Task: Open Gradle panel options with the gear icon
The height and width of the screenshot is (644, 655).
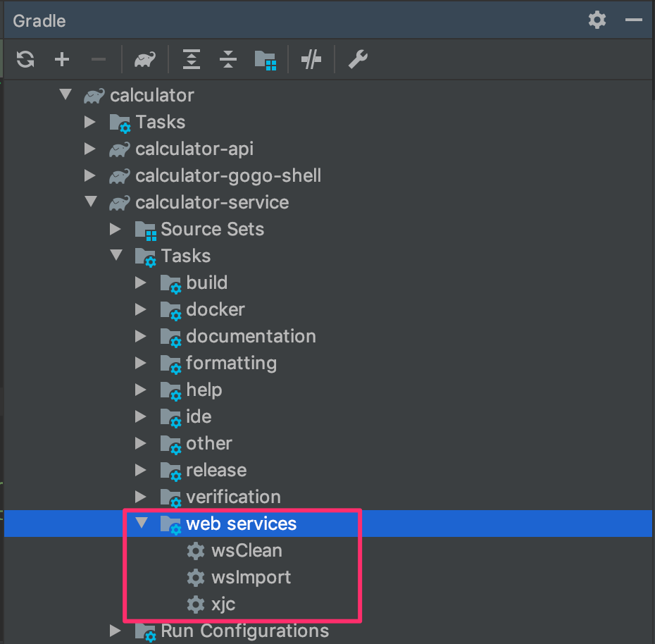Action: tap(597, 20)
